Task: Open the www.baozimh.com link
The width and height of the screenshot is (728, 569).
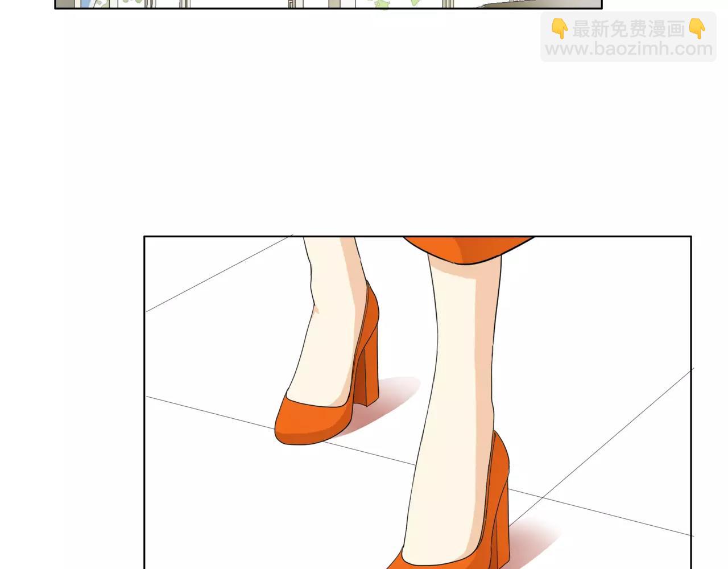Action: (628, 50)
